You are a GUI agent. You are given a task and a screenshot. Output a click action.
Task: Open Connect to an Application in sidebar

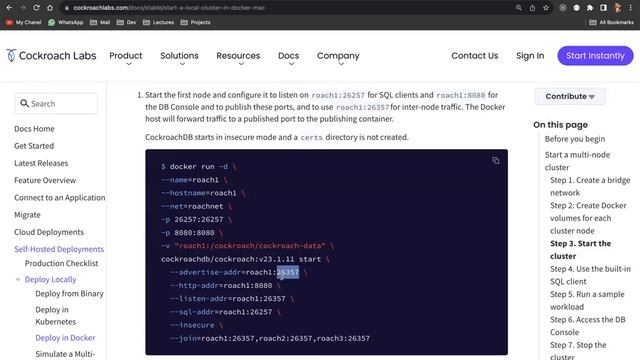[x=60, y=198]
